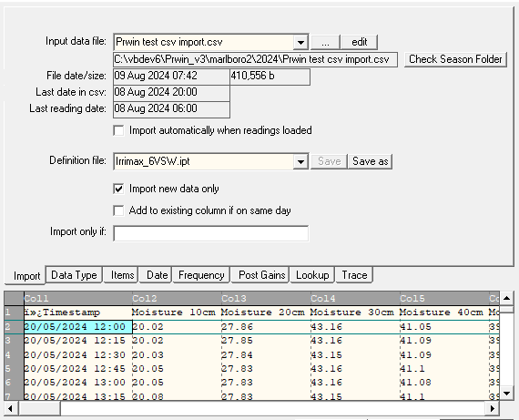Click the Col1 column header

pos(77,299)
